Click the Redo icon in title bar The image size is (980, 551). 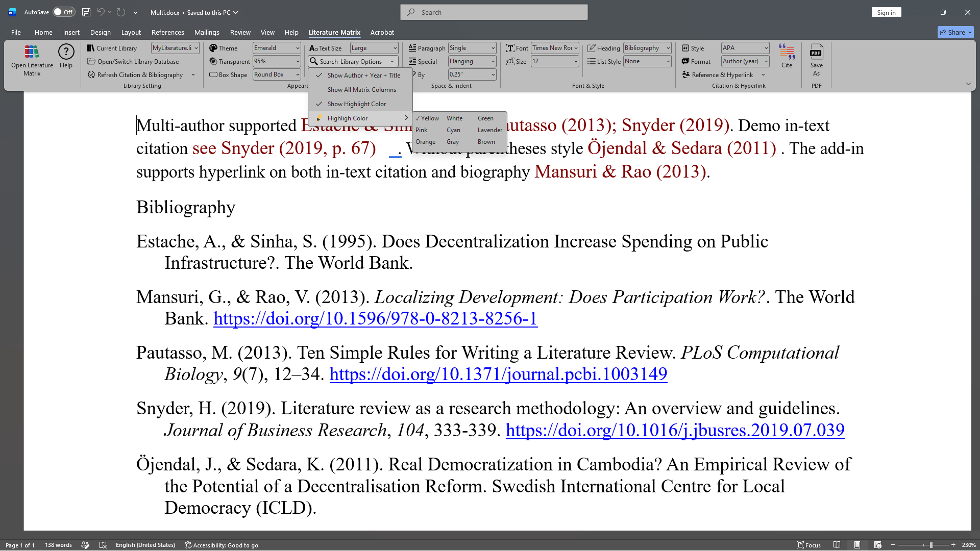121,12
